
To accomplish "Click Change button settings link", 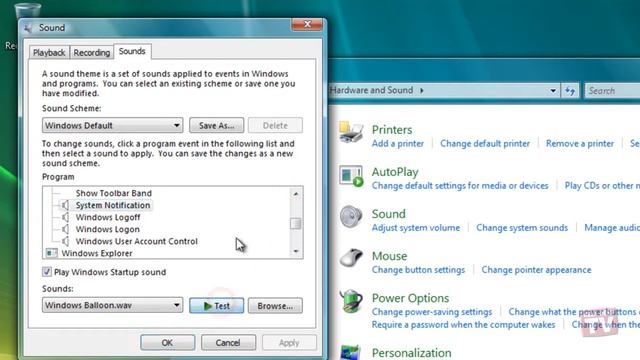I will point(418,270).
